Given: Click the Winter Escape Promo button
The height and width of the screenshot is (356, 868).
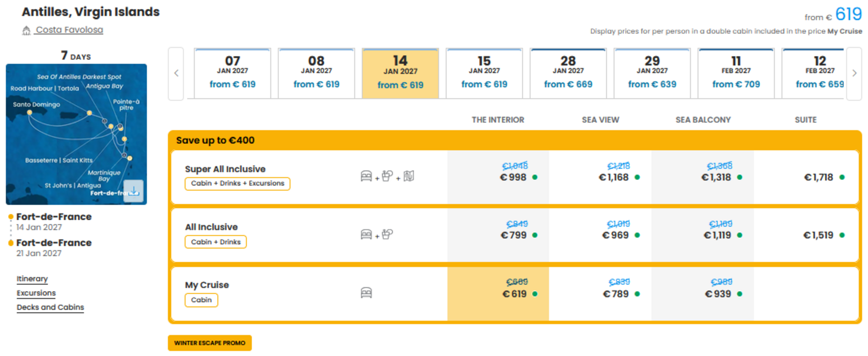Looking at the screenshot, I should [x=210, y=343].
